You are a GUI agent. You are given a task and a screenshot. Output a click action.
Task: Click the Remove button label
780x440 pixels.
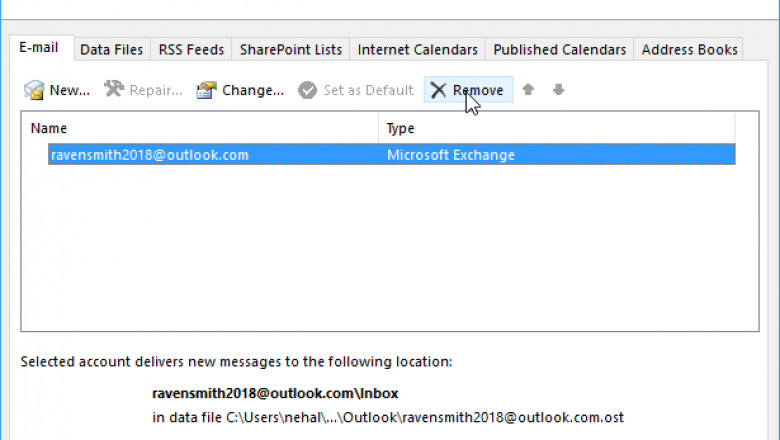coord(478,90)
